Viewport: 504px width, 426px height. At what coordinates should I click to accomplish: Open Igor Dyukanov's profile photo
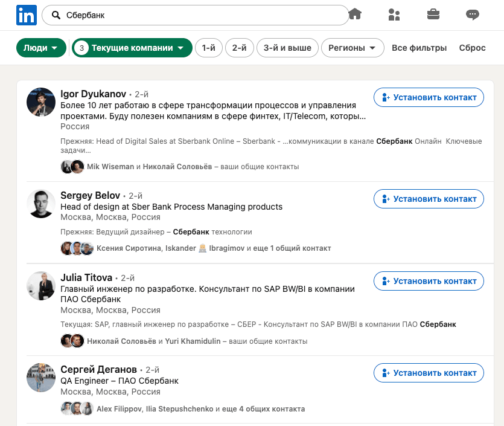(x=41, y=102)
